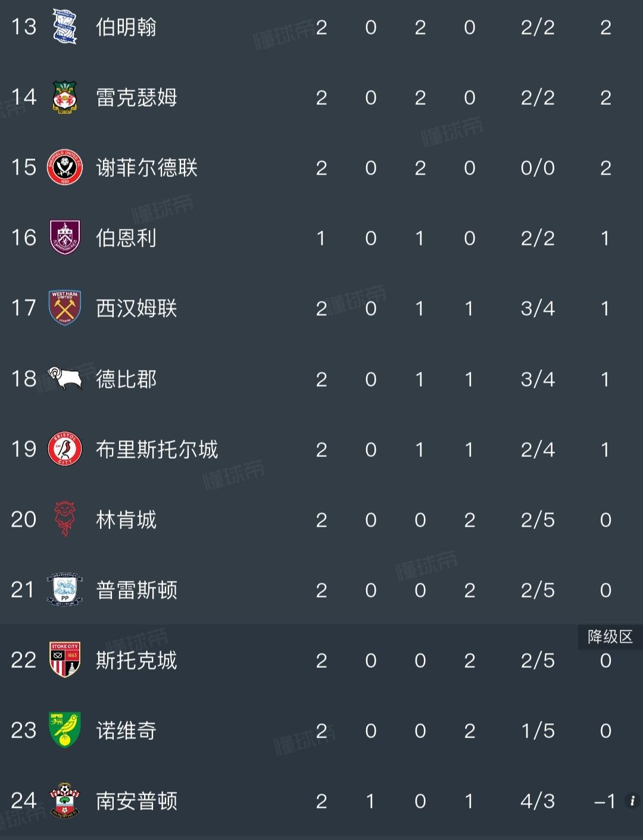The image size is (643, 840).
Task: Show info for Southampton's points deduction
Action: tap(632, 800)
